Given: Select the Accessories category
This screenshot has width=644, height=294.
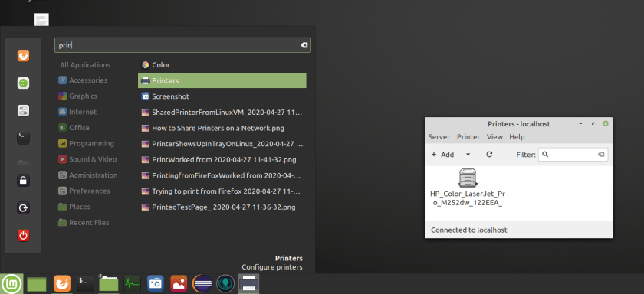Looking at the screenshot, I should coord(83,80).
